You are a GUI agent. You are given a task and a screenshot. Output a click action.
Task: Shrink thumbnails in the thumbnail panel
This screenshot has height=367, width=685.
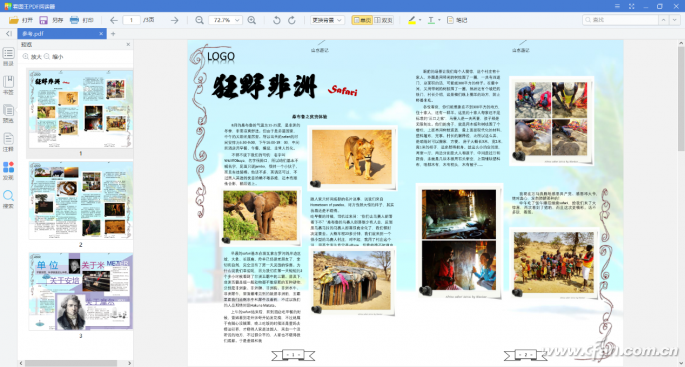54,57
